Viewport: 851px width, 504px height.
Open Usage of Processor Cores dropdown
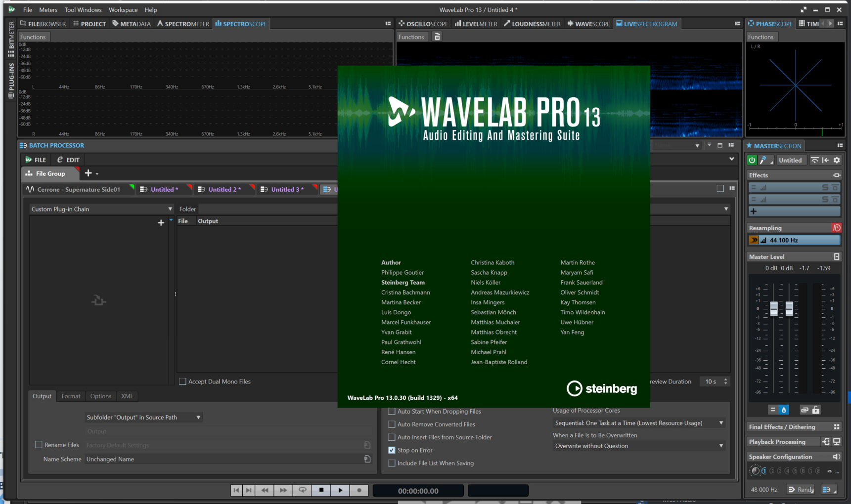pyautogui.click(x=639, y=423)
